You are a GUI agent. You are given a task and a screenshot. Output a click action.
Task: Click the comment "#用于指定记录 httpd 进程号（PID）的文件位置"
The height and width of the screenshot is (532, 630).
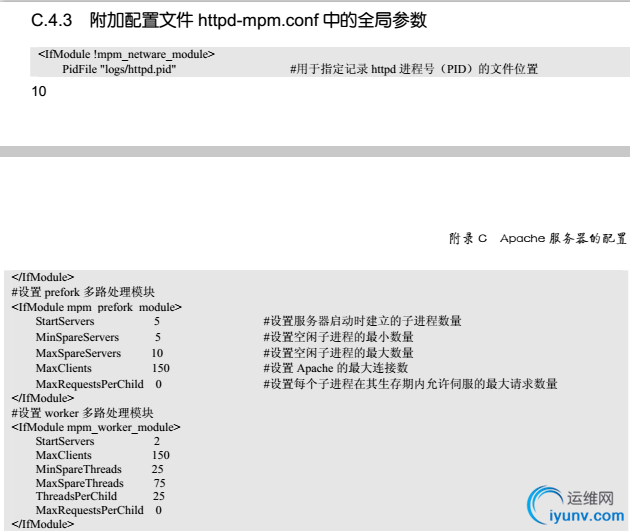point(414,69)
